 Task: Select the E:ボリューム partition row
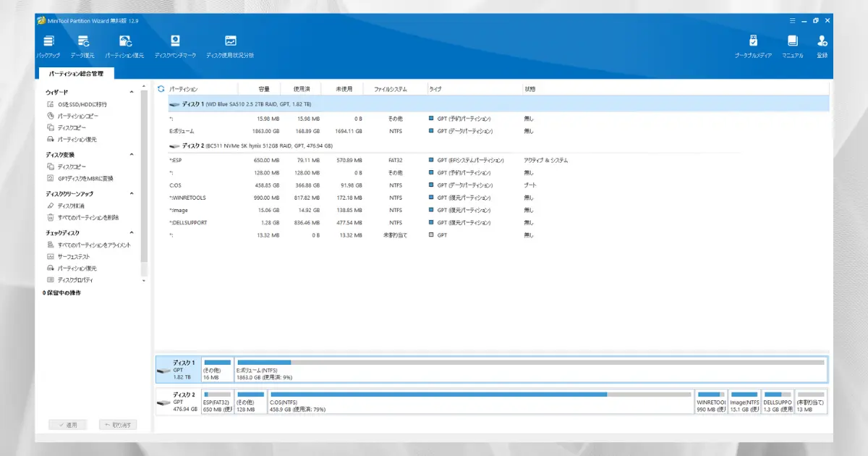[x=498, y=131]
